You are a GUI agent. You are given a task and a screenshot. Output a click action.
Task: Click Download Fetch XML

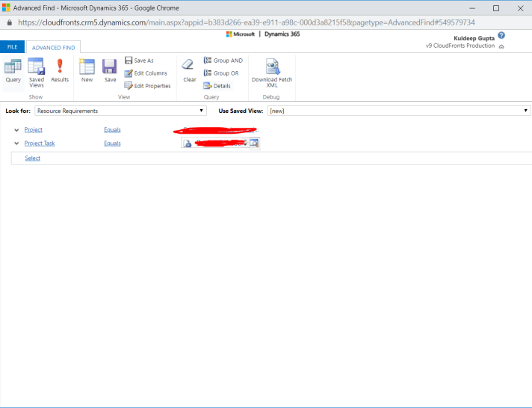coord(272,72)
